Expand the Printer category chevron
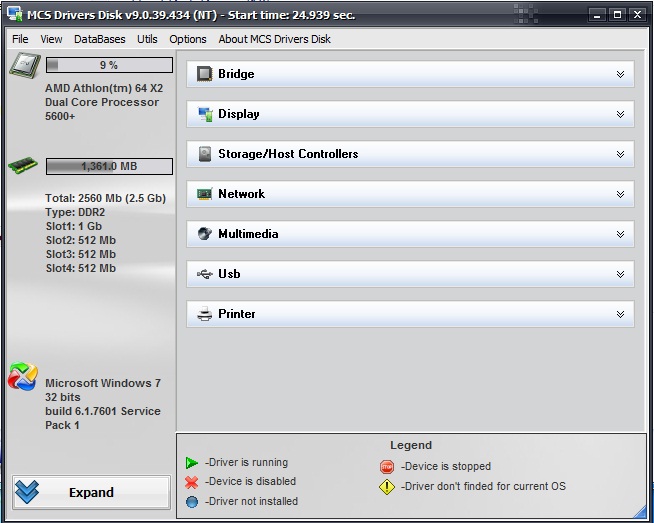654x523 pixels. tap(620, 314)
